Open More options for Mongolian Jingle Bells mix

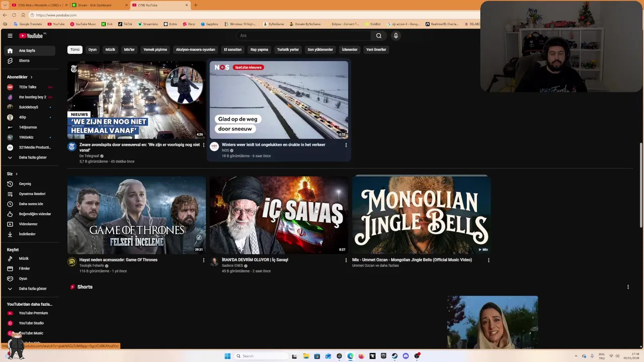coord(489,260)
